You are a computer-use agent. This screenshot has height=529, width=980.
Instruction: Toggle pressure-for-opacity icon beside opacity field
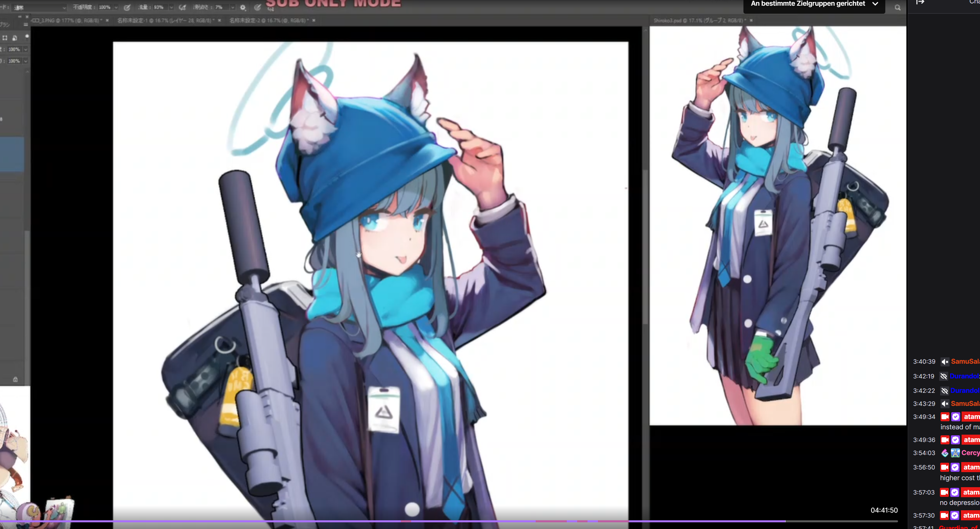coord(127,7)
